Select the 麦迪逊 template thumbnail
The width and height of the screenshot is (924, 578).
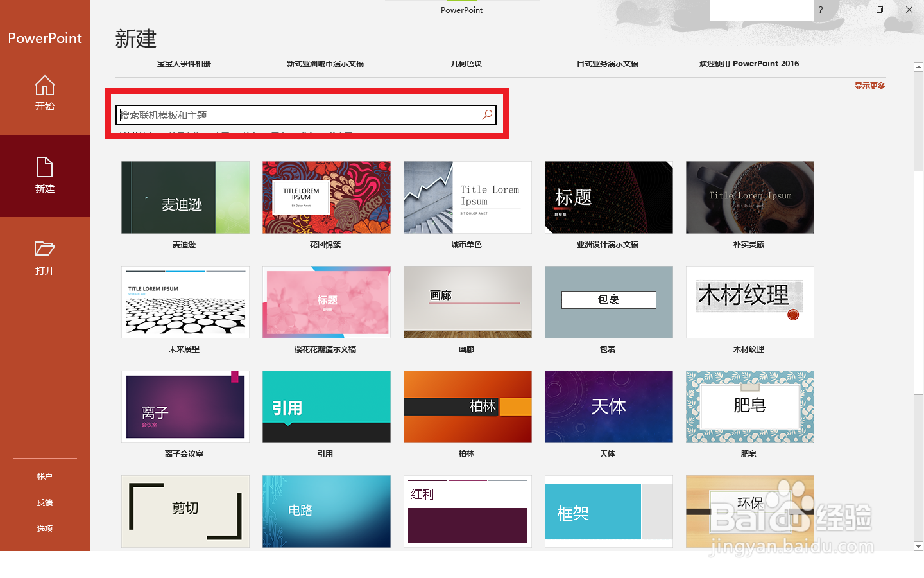[x=185, y=197]
